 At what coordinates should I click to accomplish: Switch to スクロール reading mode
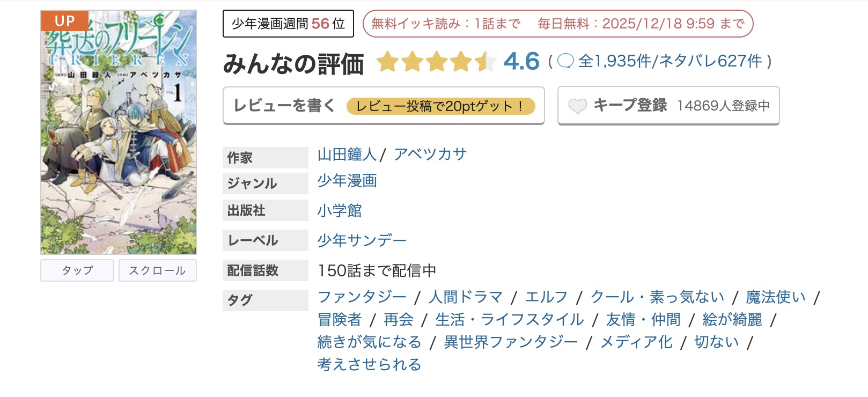tap(157, 270)
